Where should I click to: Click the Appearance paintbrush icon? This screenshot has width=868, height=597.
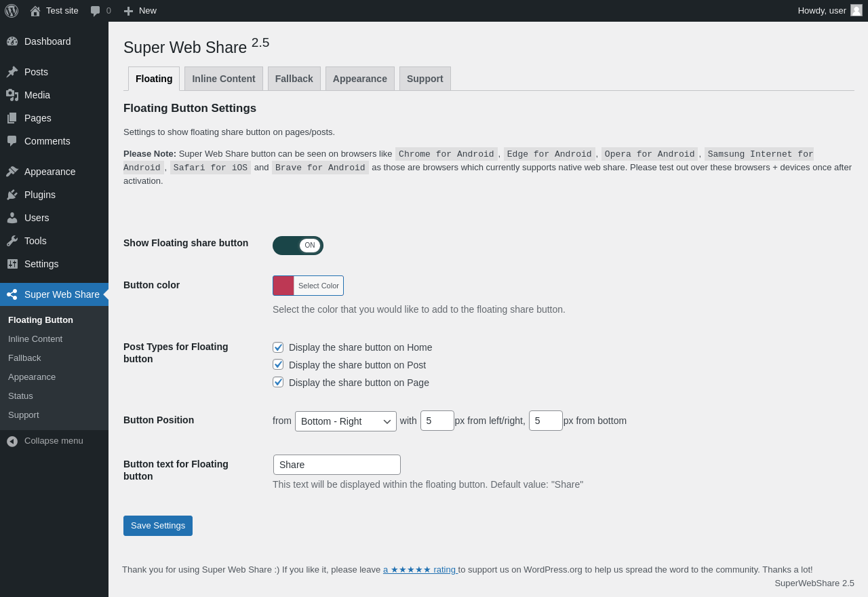coord(12,172)
